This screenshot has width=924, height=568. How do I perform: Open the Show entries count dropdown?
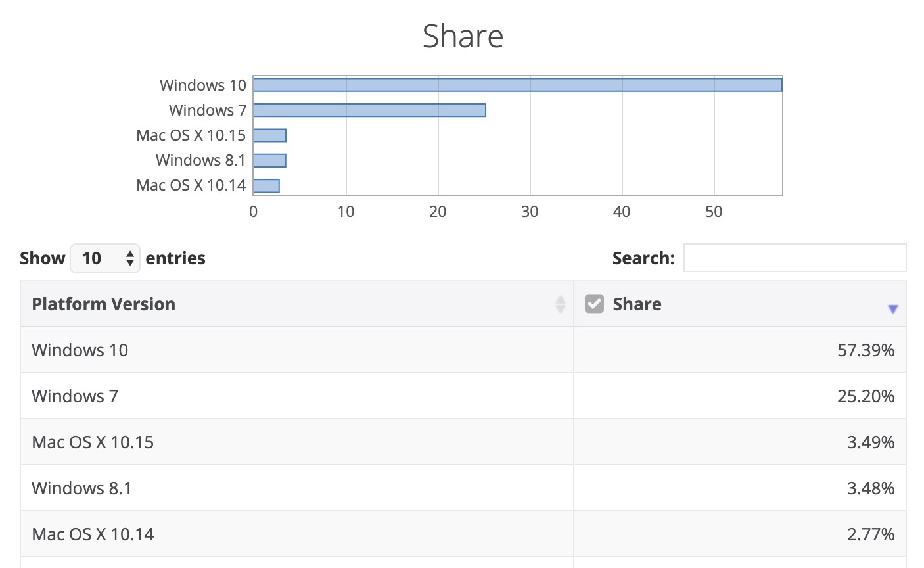tap(105, 258)
